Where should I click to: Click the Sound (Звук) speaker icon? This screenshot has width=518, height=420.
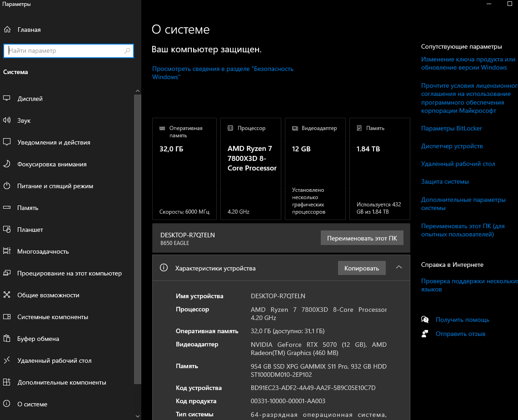(7, 120)
